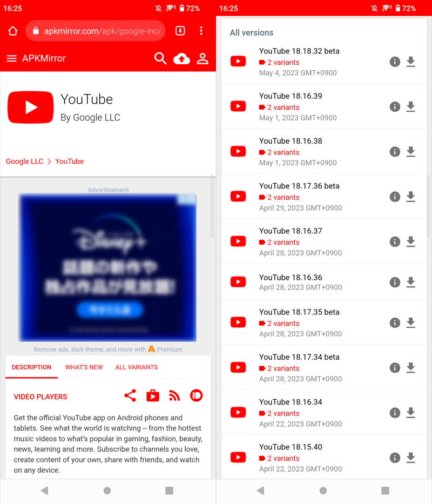Open info for YouTube 18.16.36
The height and width of the screenshot is (504, 432).
click(x=395, y=282)
